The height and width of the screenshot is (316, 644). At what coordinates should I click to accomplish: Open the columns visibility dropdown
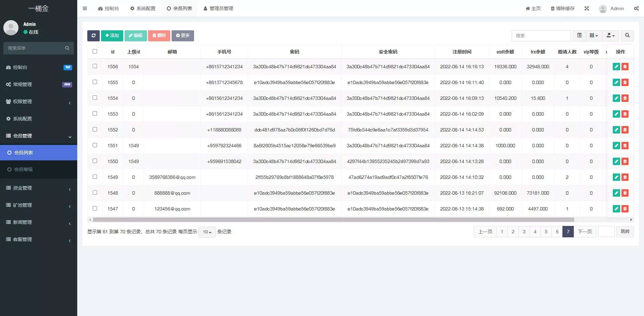point(594,36)
